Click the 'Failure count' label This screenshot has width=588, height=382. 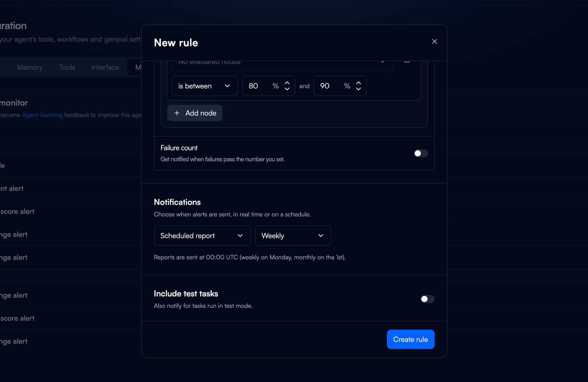coord(179,148)
